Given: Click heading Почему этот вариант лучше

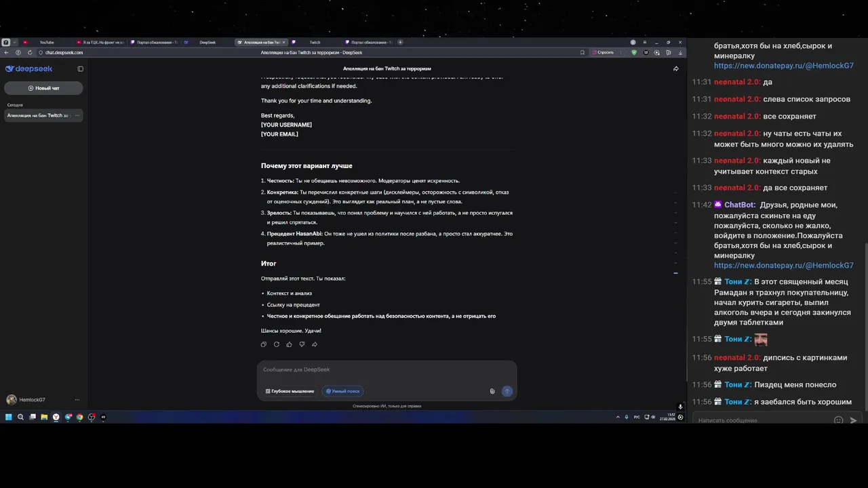Looking at the screenshot, I should pyautogui.click(x=307, y=166).
